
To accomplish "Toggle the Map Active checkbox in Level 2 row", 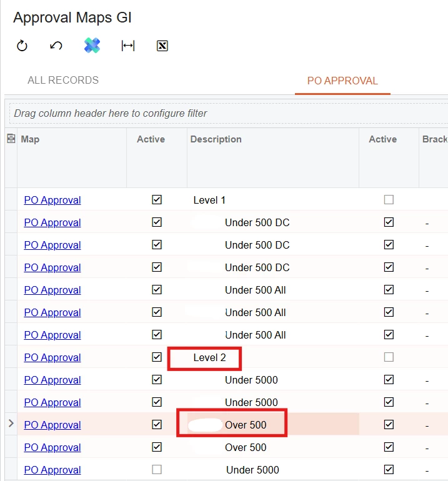I will click(x=157, y=357).
